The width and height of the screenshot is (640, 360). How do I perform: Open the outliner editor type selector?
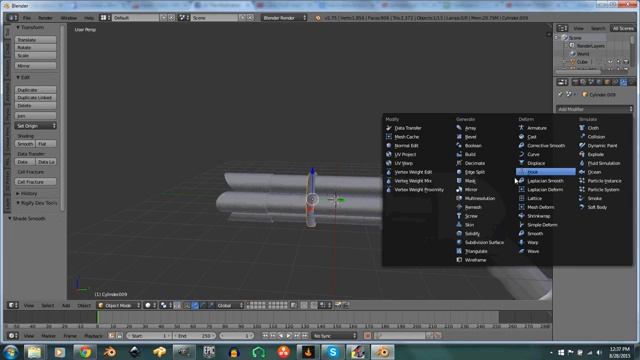click(562, 28)
